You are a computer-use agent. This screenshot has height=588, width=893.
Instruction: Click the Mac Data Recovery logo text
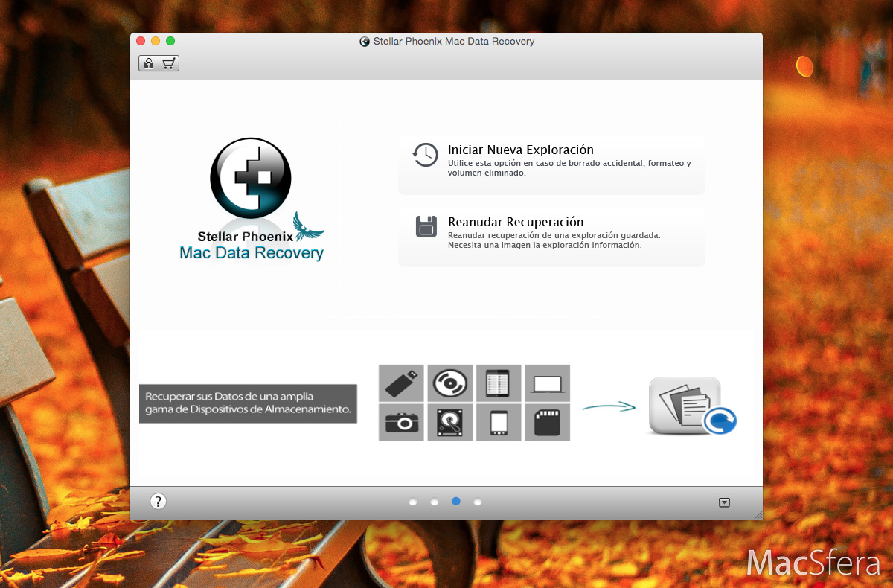click(x=252, y=253)
